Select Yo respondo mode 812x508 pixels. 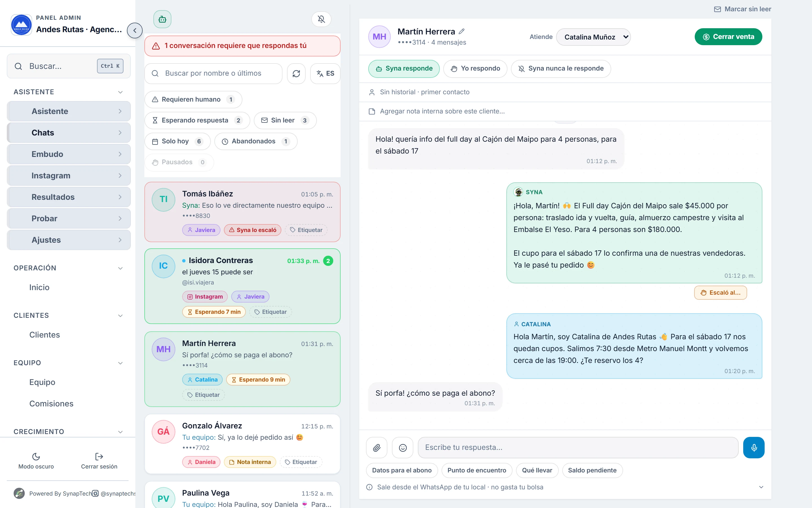coord(475,69)
